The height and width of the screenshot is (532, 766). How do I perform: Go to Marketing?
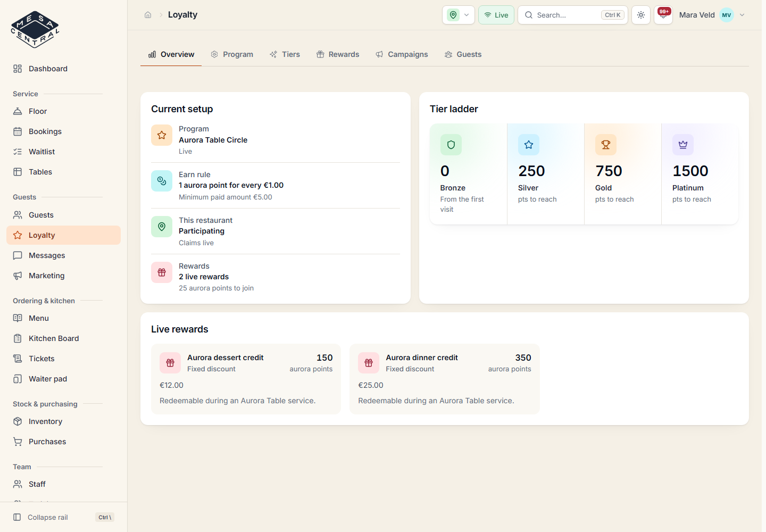pos(63,276)
